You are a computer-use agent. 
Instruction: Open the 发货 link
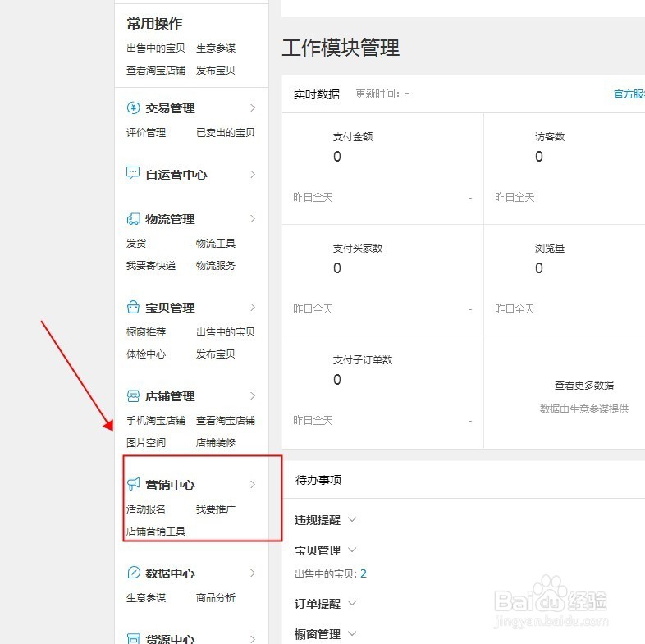tap(135, 243)
